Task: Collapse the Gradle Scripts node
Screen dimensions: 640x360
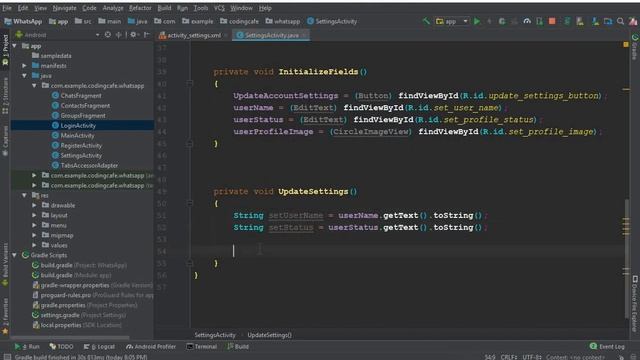Action: pos(15,255)
